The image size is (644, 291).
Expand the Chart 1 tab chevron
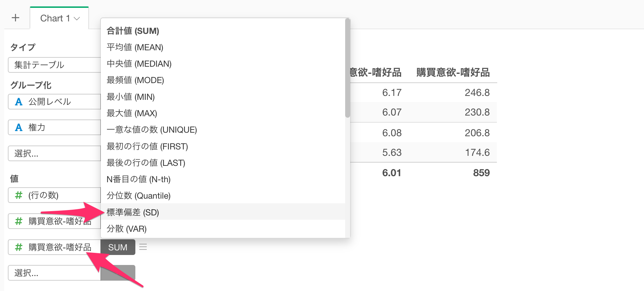77,19
